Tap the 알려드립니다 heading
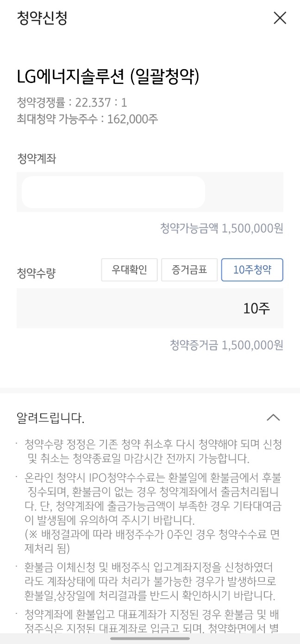Screen dimensions: 300x644 coord(50,418)
